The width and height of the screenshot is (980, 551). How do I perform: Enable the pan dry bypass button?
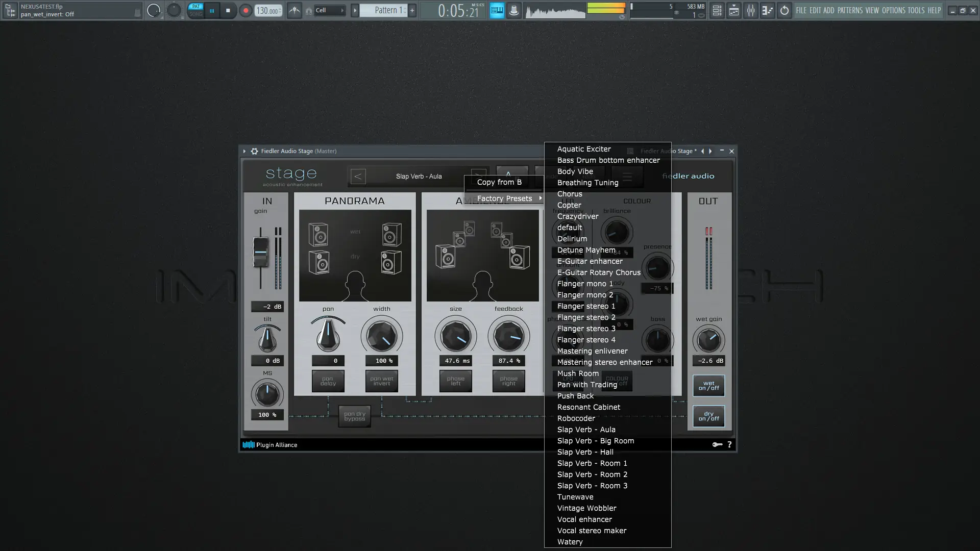pos(354,416)
